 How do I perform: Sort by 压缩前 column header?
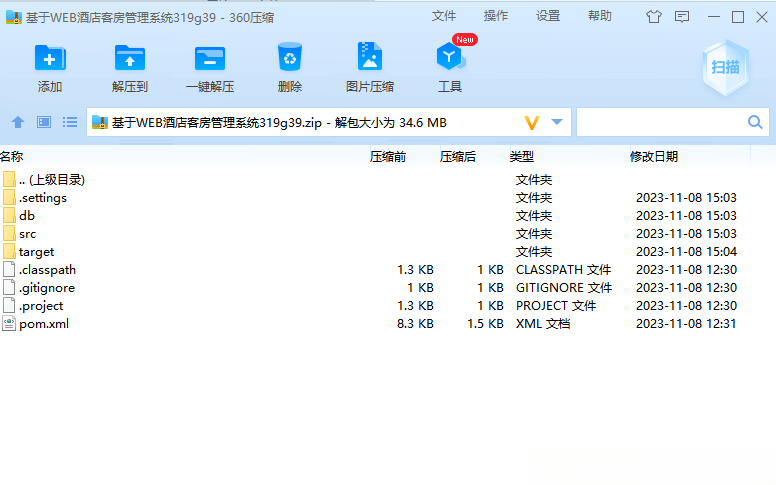[x=388, y=157]
